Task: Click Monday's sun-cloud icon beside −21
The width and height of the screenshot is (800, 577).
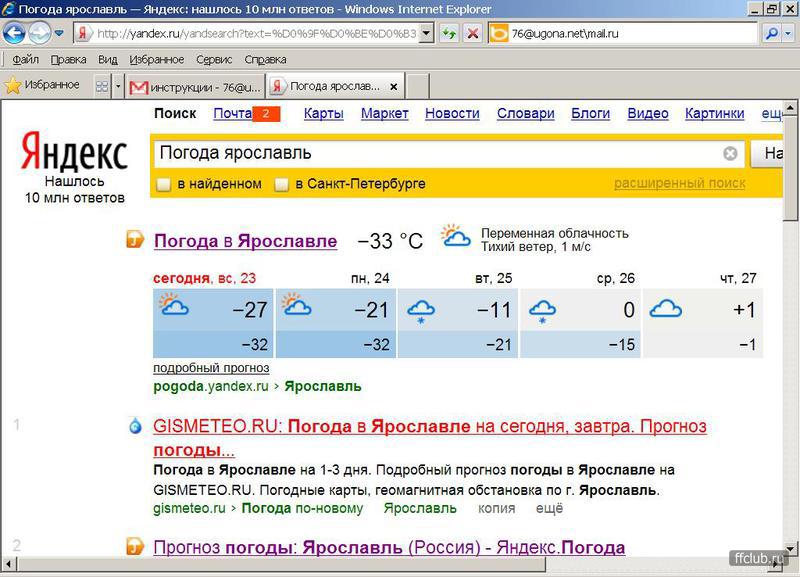Action: [296, 304]
